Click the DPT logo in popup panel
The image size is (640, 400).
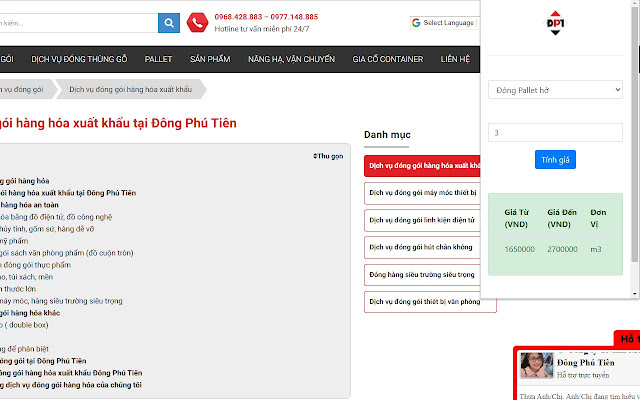point(555,23)
